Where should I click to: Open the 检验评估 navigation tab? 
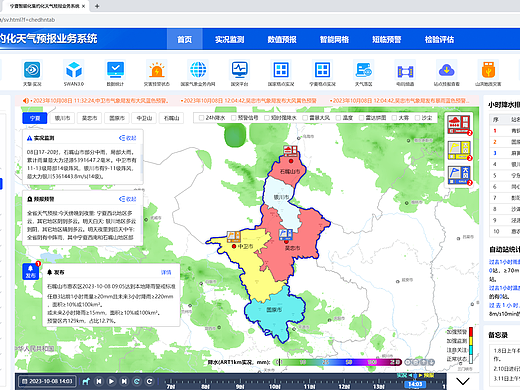click(x=439, y=39)
